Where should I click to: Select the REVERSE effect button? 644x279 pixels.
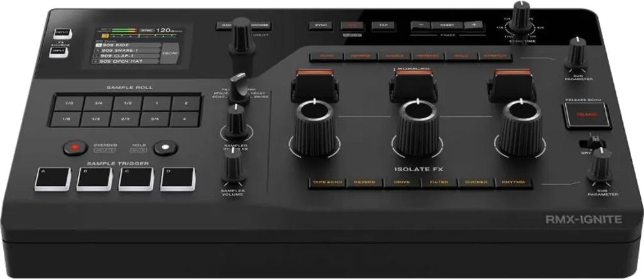point(428,56)
